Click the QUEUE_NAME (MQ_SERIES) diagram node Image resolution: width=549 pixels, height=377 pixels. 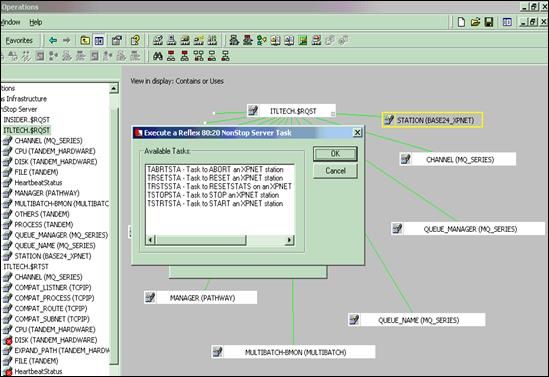coord(417,320)
